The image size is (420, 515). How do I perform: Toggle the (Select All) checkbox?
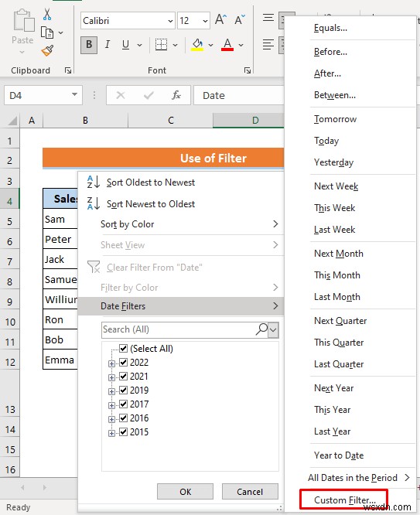pos(123,348)
